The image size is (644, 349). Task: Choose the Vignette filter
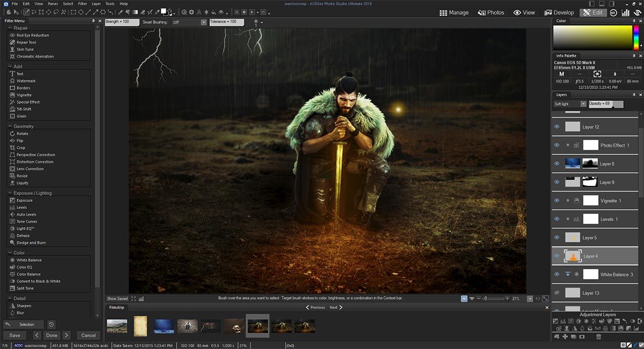click(24, 95)
